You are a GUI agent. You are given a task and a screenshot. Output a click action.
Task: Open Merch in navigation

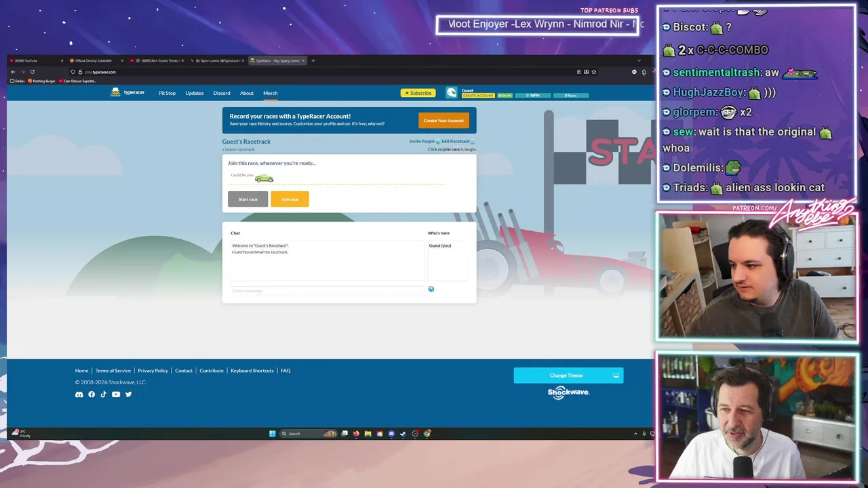point(270,93)
